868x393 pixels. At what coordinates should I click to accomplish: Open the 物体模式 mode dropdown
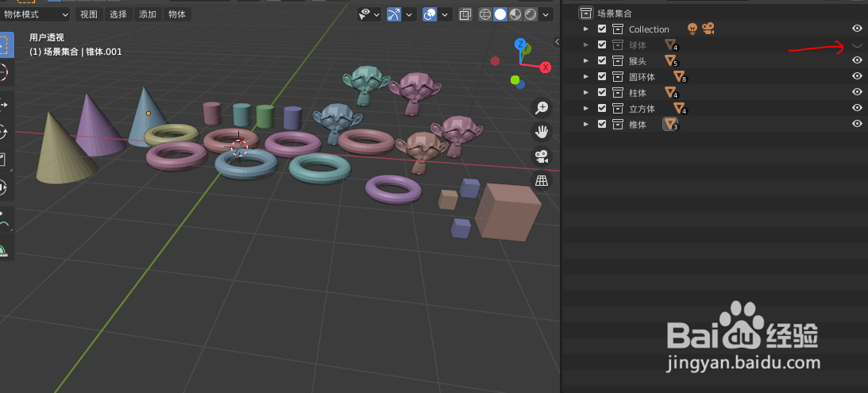(36, 14)
